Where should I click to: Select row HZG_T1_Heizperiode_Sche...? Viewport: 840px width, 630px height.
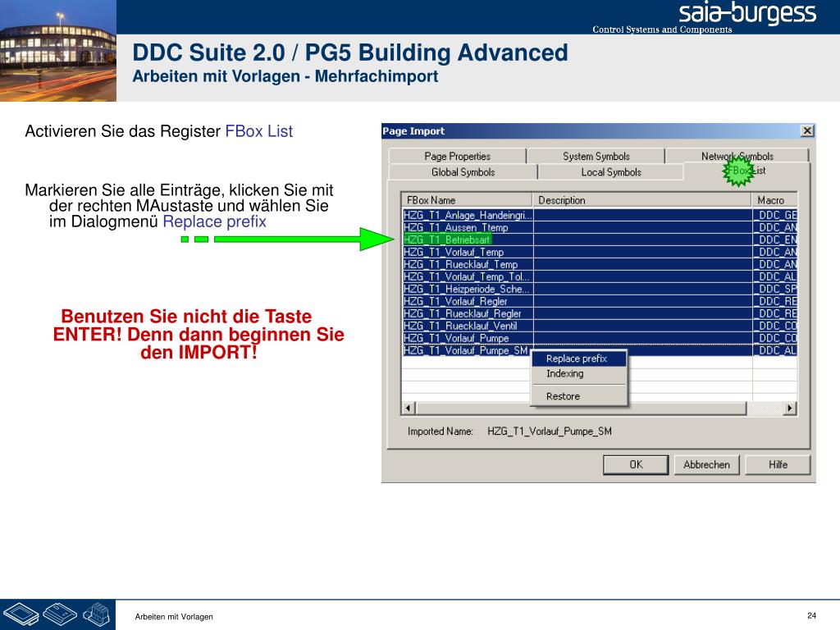(x=600, y=289)
